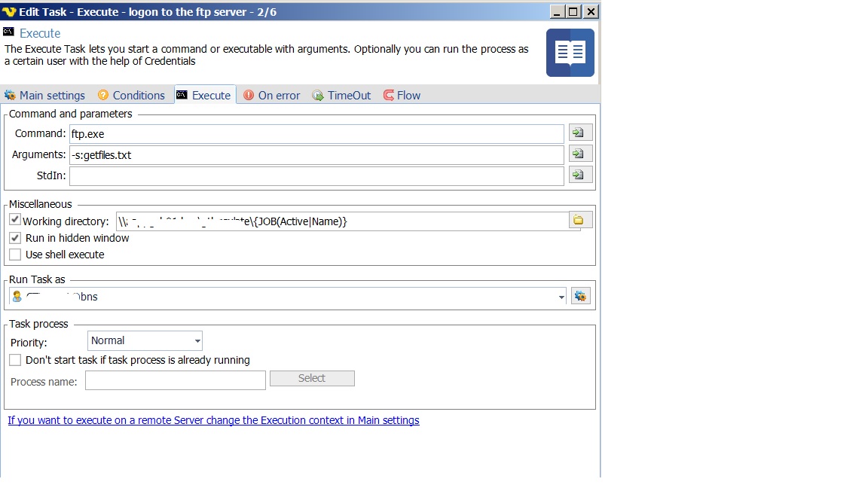This screenshot has height=488, width=868.
Task: Uncheck the Working directory checkbox
Action: [15, 220]
